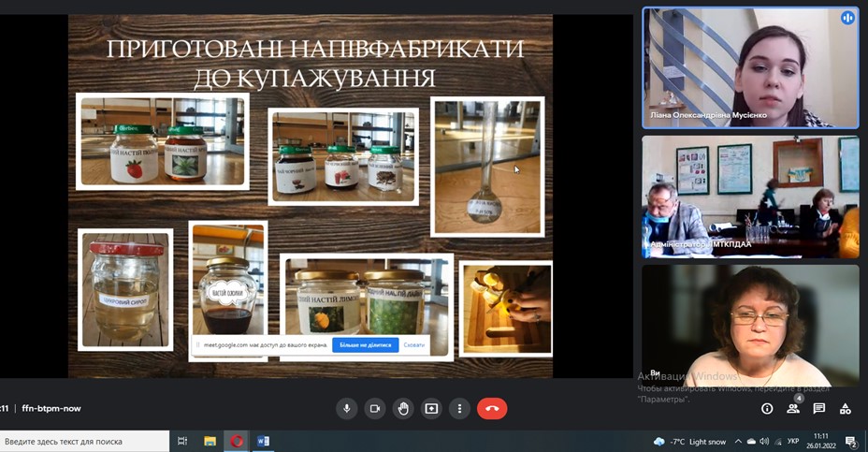Select the Адміністратор ЛМТКПДАА video tile
Screen dimensions: 868x452
[x=750, y=197]
